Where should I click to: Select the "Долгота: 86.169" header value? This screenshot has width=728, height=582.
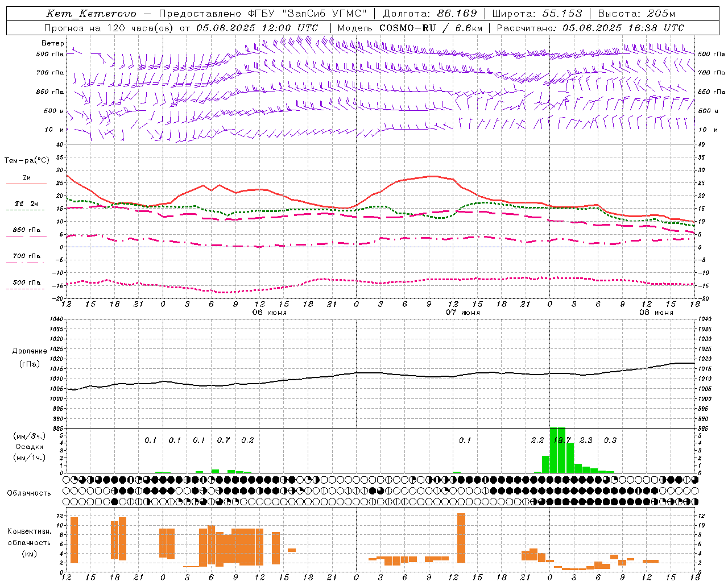430,14
